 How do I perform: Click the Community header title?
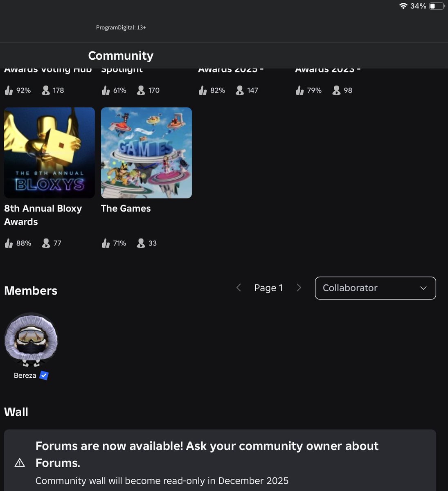(121, 56)
